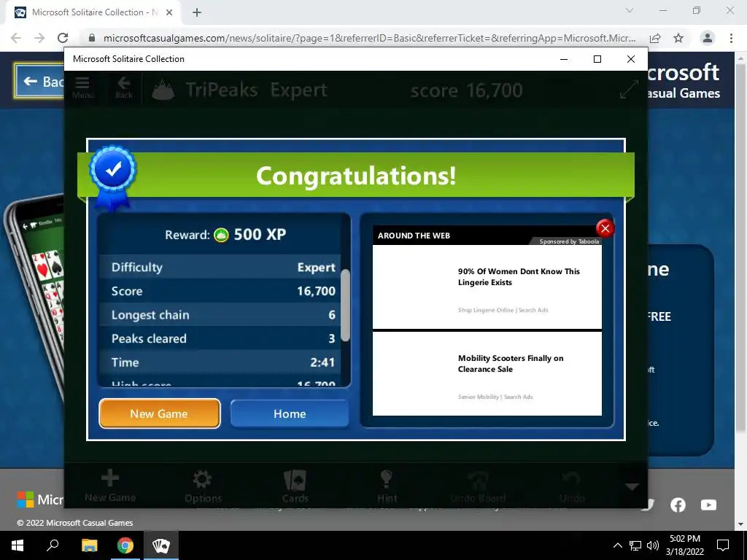The image size is (747, 560).
Task: Click the TriPeaks mountain icon in the header
Action: [163, 90]
